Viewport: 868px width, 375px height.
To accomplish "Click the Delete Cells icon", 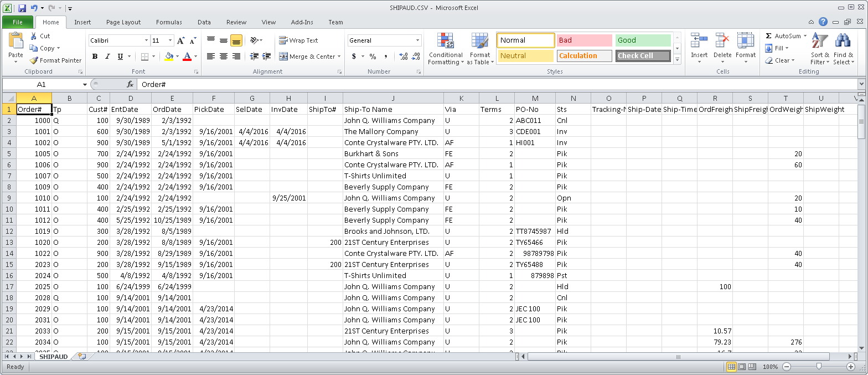I will coord(722,41).
